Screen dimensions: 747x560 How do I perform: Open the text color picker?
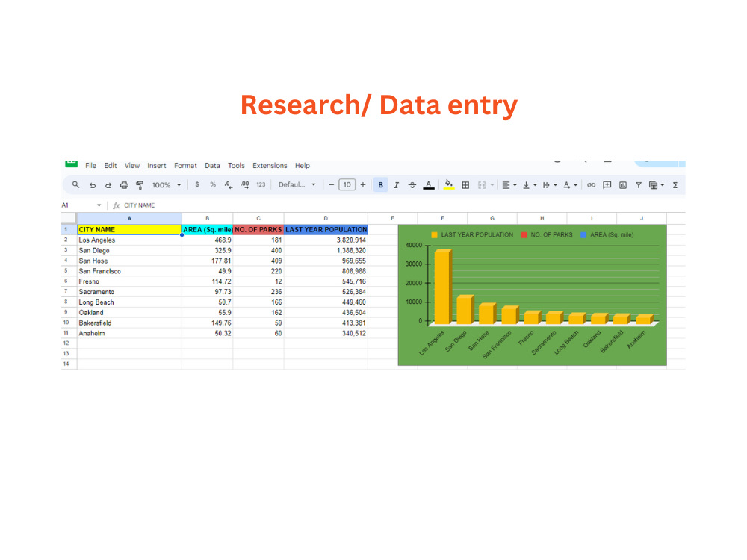pyautogui.click(x=429, y=185)
